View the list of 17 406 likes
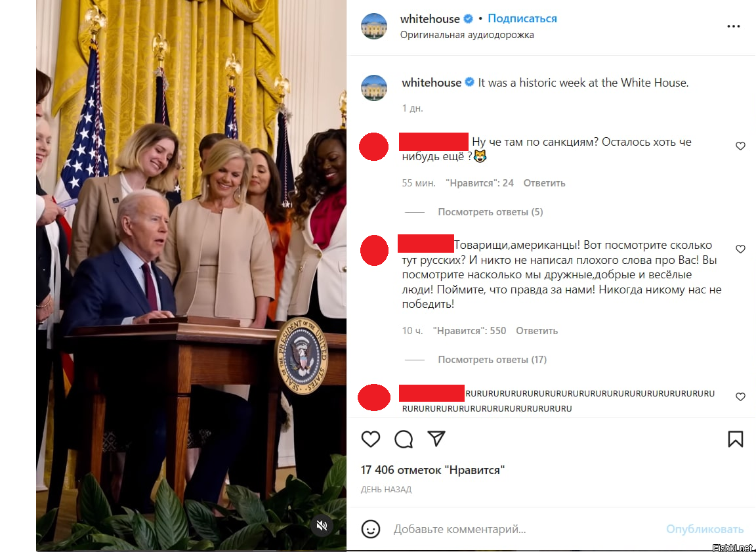Image resolution: width=756 pixels, height=556 pixels. [432, 470]
